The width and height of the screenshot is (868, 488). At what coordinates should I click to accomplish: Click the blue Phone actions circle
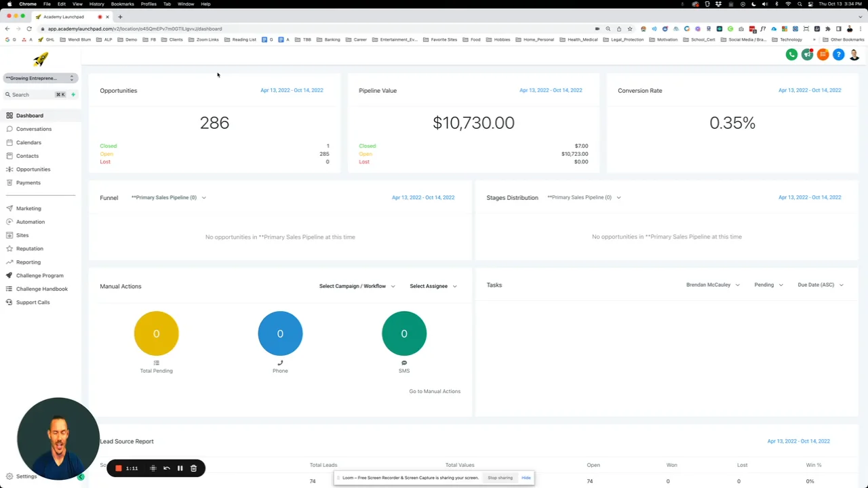pyautogui.click(x=280, y=333)
